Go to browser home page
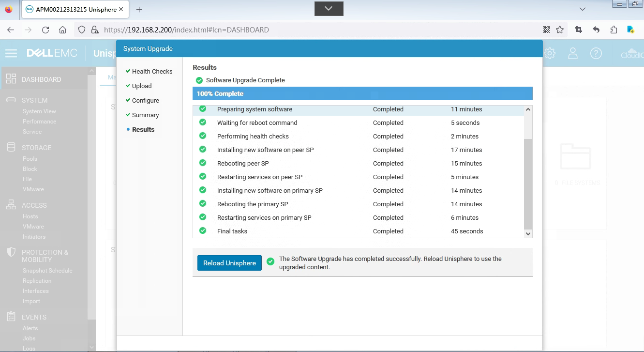The width and height of the screenshot is (644, 352). tap(62, 30)
